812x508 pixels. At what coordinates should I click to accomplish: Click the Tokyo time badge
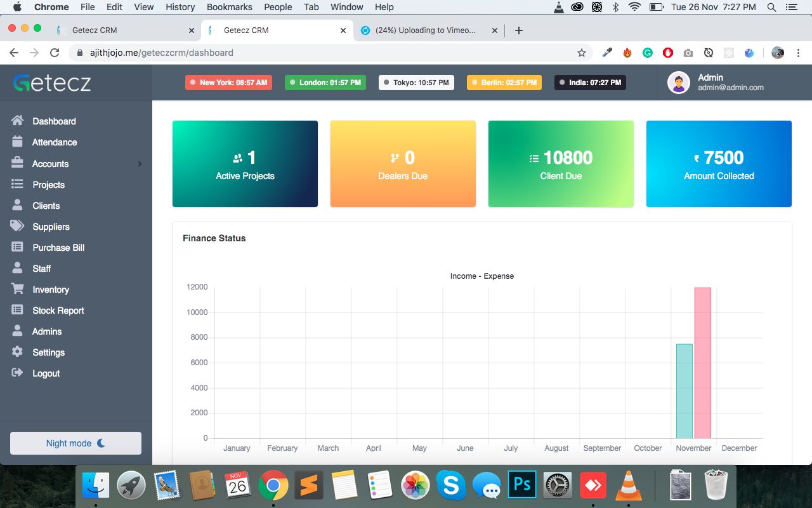point(416,83)
